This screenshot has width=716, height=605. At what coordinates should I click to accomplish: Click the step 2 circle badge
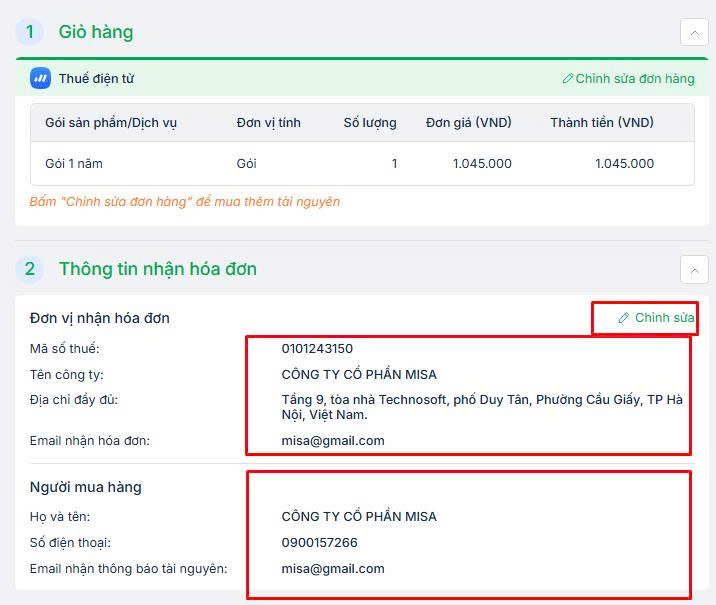pos(30,269)
